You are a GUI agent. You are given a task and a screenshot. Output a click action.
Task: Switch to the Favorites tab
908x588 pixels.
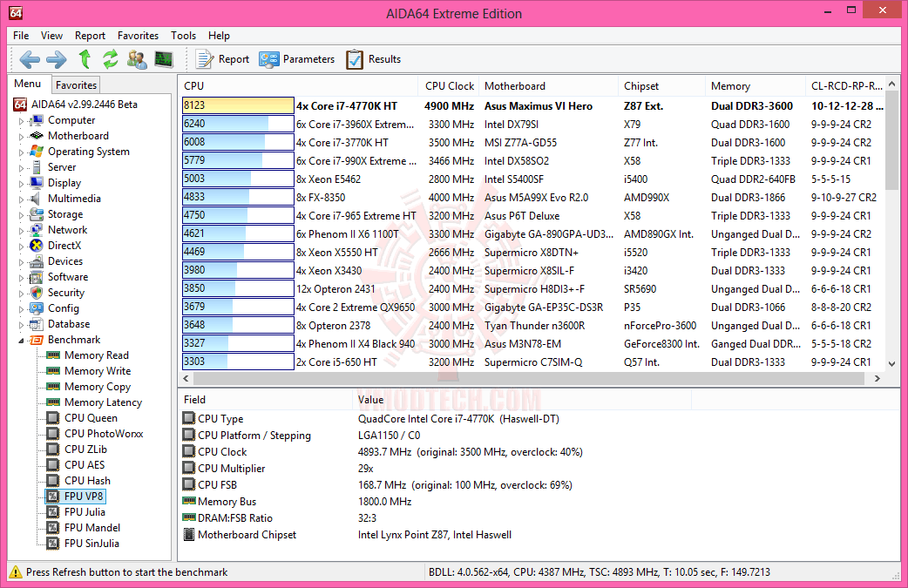76,85
